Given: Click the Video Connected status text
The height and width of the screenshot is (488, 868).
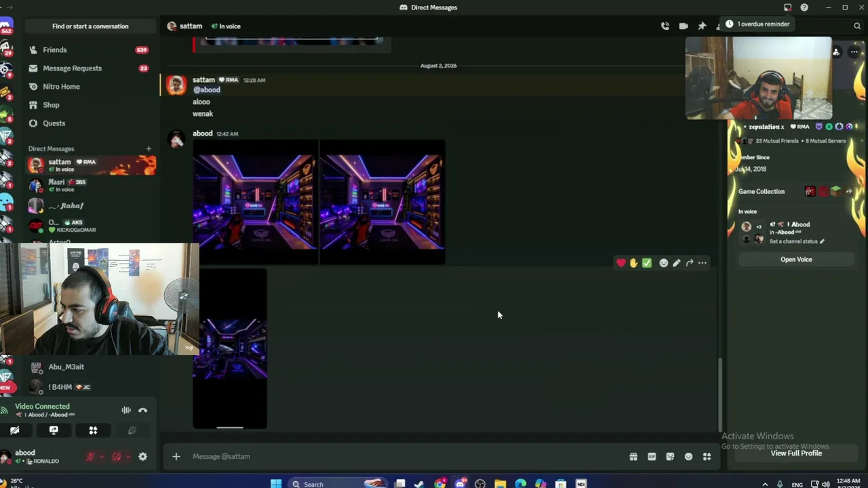Looking at the screenshot, I should coord(42,407).
